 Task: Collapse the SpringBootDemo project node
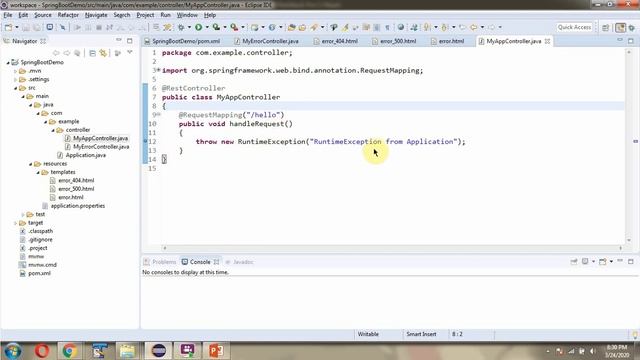(8, 62)
